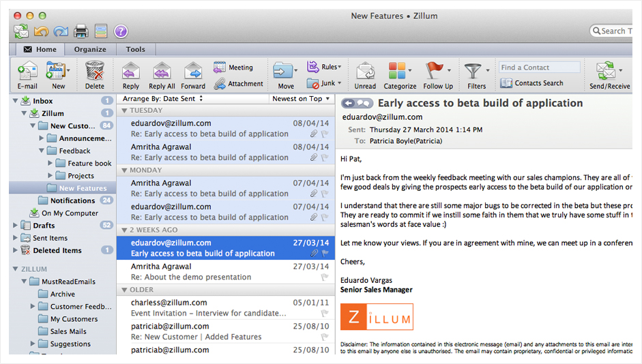Screen dimensions: 642x364
Task: Open the Categorize dropdown arrow
Action: 410,70
